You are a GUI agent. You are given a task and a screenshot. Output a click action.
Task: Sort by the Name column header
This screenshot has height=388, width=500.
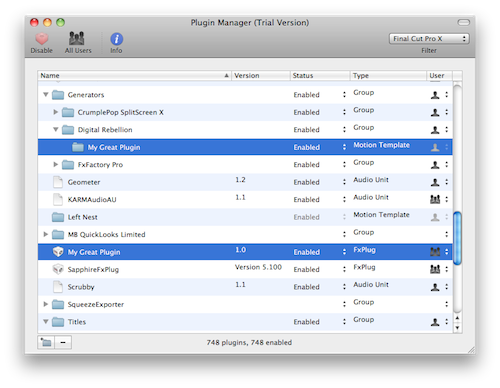[134, 76]
